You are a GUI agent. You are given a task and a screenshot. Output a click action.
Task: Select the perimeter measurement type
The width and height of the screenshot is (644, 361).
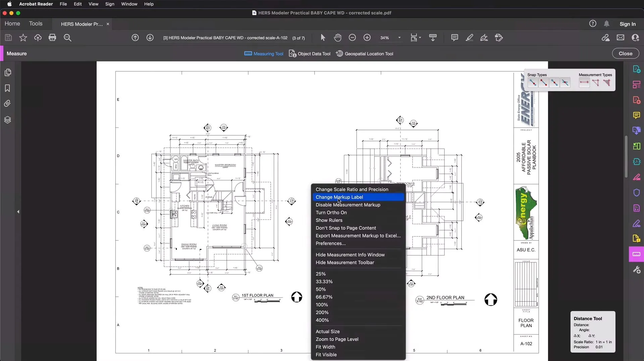[x=596, y=83]
